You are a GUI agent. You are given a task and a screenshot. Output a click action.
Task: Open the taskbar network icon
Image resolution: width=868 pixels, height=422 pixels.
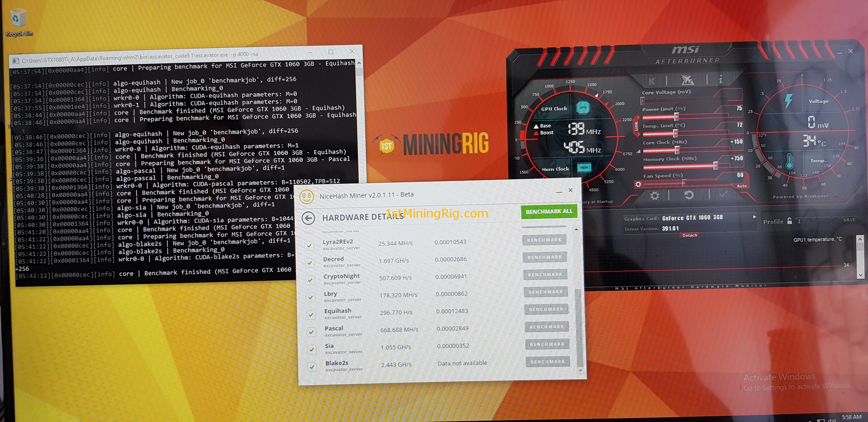(x=820, y=420)
